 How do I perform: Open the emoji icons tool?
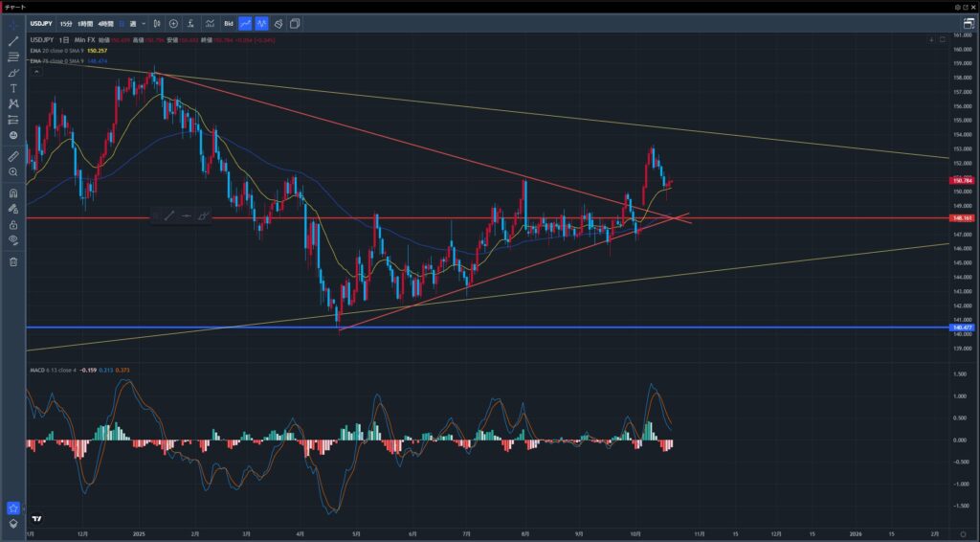pos(13,135)
